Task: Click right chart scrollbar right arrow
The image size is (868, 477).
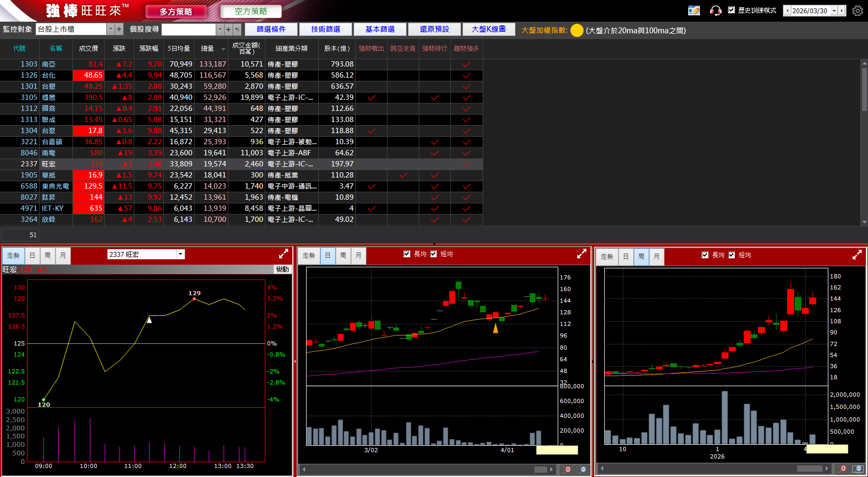Action: tap(827, 469)
